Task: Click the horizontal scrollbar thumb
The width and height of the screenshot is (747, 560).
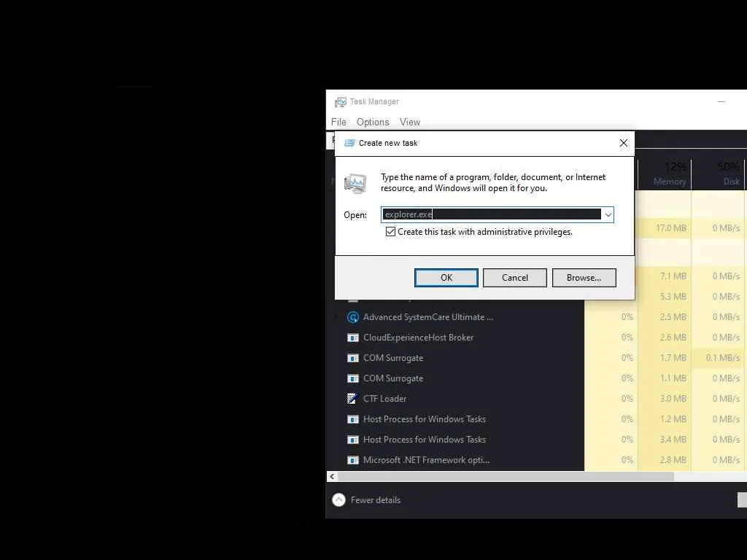Action: 506,477
